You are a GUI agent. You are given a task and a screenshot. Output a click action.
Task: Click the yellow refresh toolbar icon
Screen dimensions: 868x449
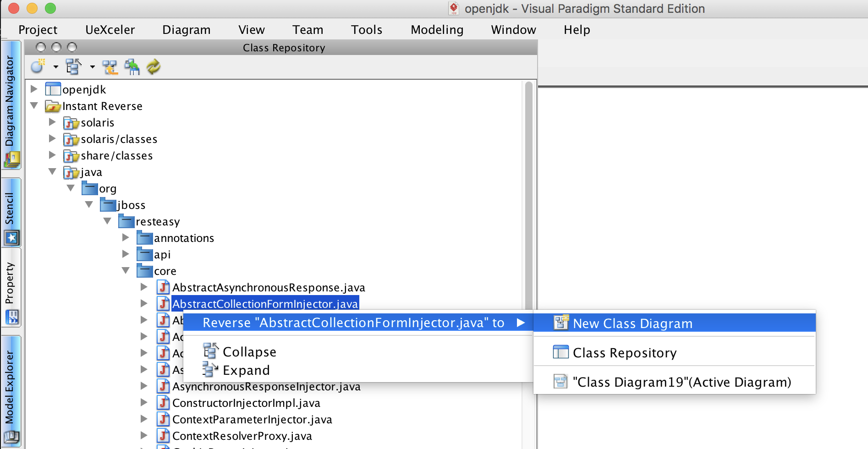pyautogui.click(x=154, y=67)
